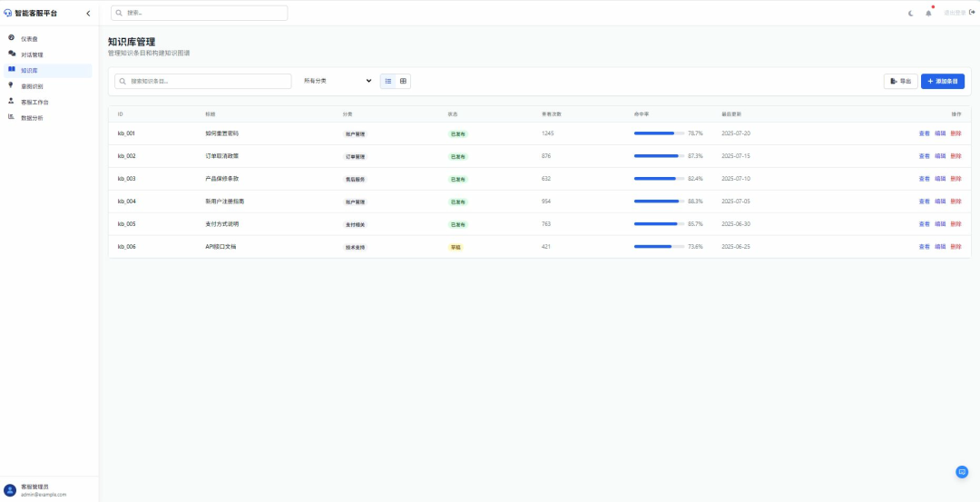This screenshot has height=502, width=980.
Task: Switch to list view layout
Action: pos(388,81)
